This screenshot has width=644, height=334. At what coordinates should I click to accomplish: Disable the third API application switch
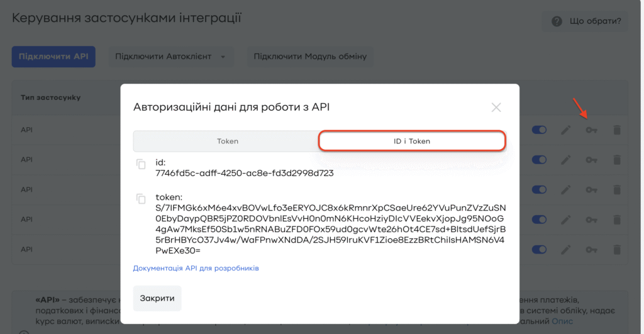point(540,189)
